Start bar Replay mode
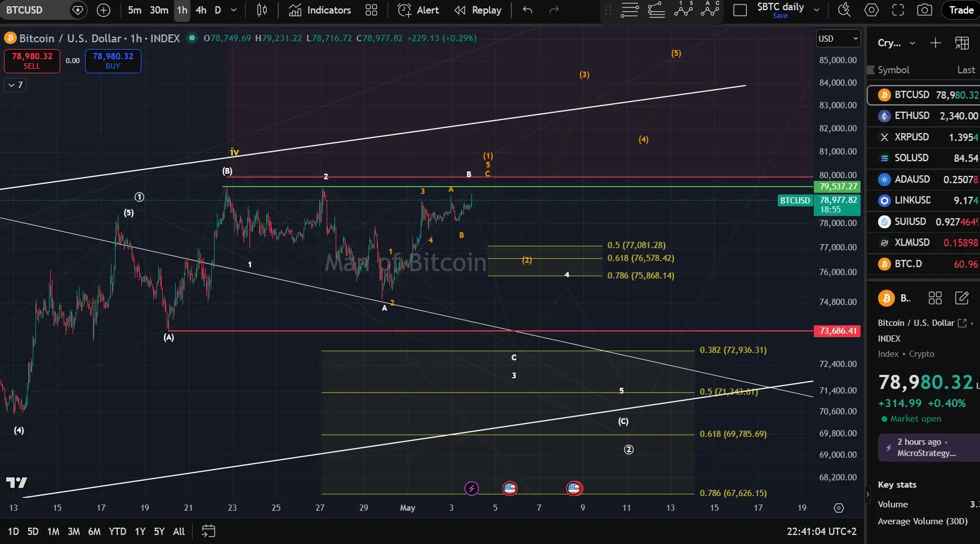This screenshot has height=544, width=980. click(x=478, y=10)
